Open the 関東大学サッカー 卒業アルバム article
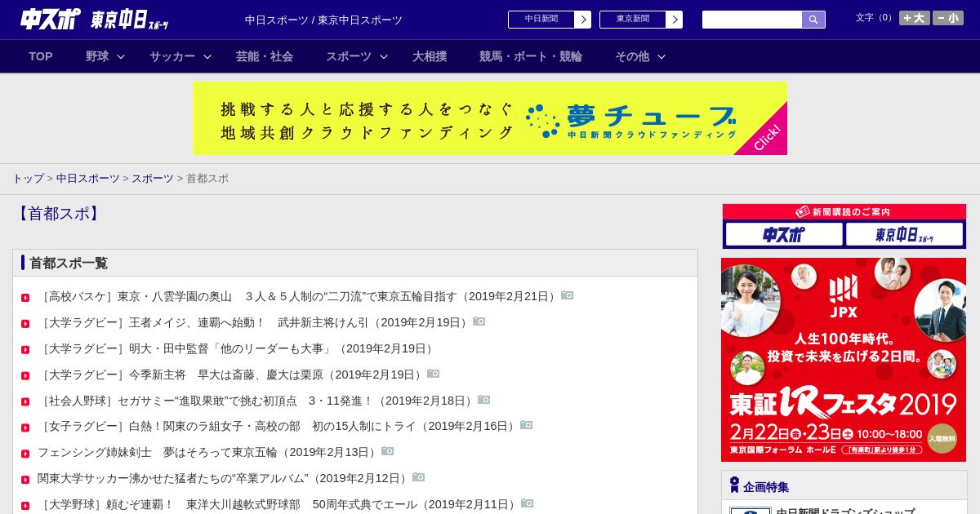This screenshot has width=980, height=514. (225, 479)
